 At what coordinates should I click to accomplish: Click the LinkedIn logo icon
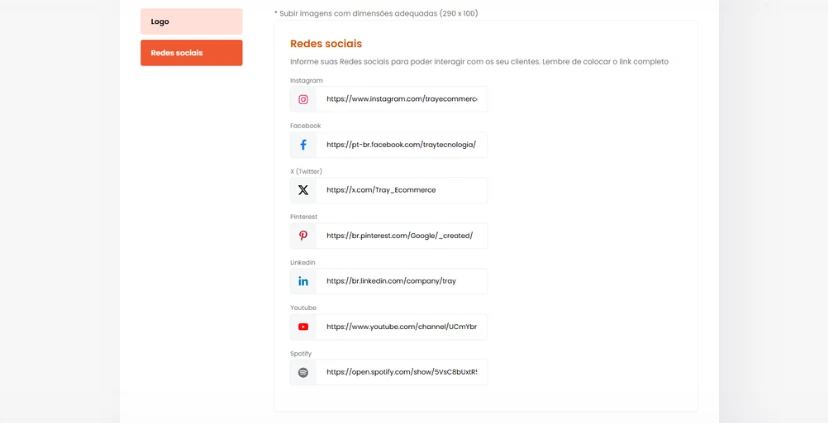tap(303, 281)
